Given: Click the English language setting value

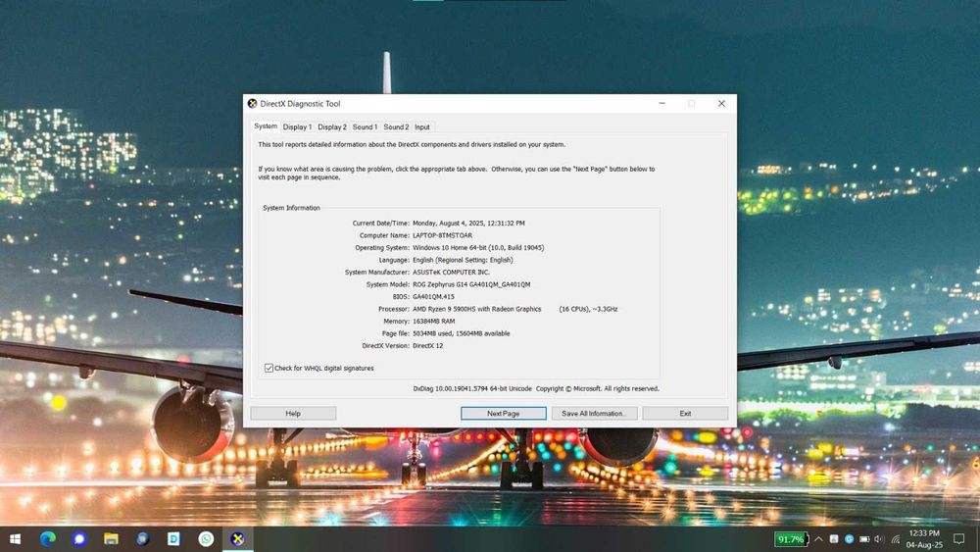Looking at the screenshot, I should (x=463, y=260).
